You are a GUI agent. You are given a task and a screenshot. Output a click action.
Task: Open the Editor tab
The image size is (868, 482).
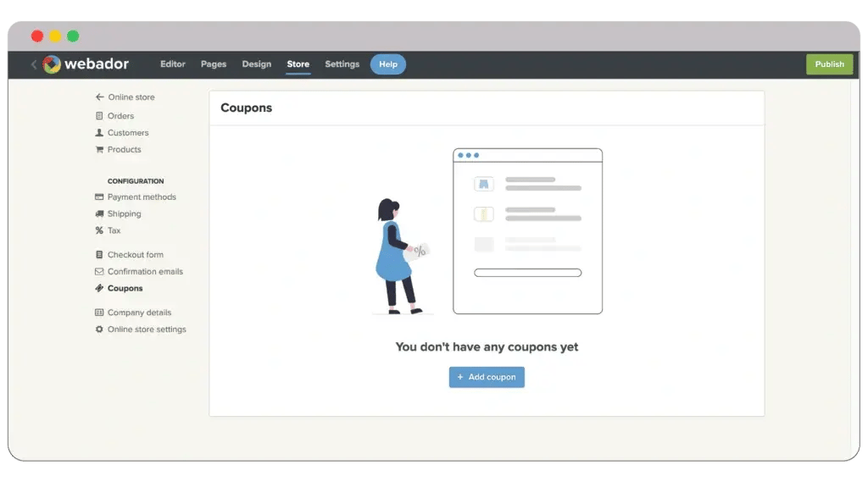173,64
